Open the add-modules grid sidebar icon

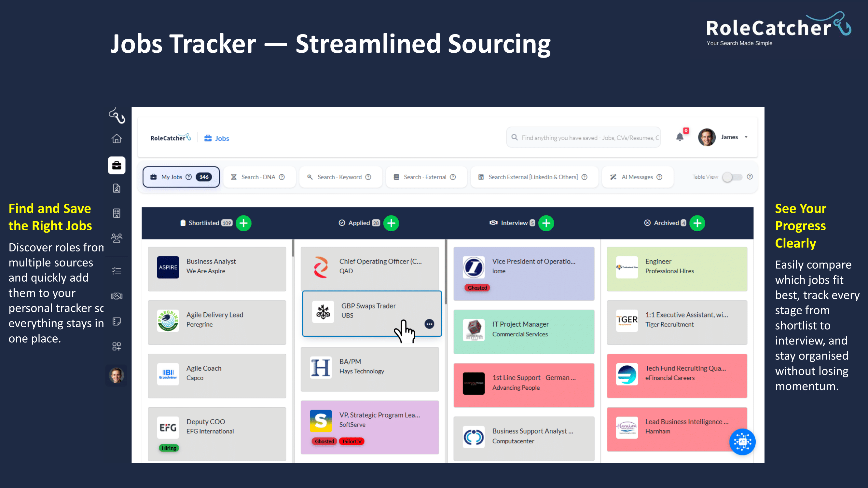click(117, 346)
